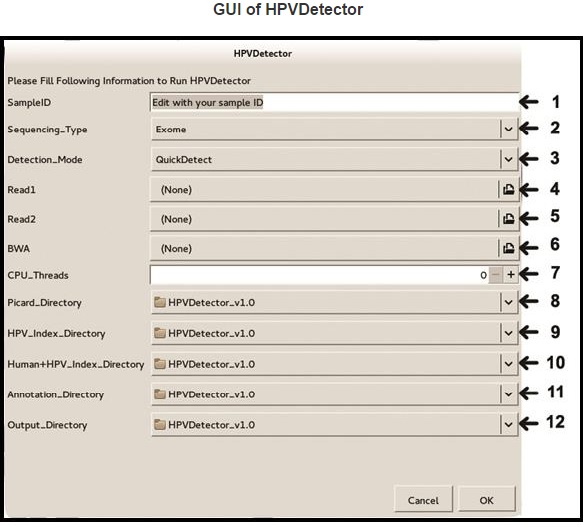This screenshot has height=527, width=586.
Task: Increase CPU_Threads with the plus button
Action: point(511,275)
